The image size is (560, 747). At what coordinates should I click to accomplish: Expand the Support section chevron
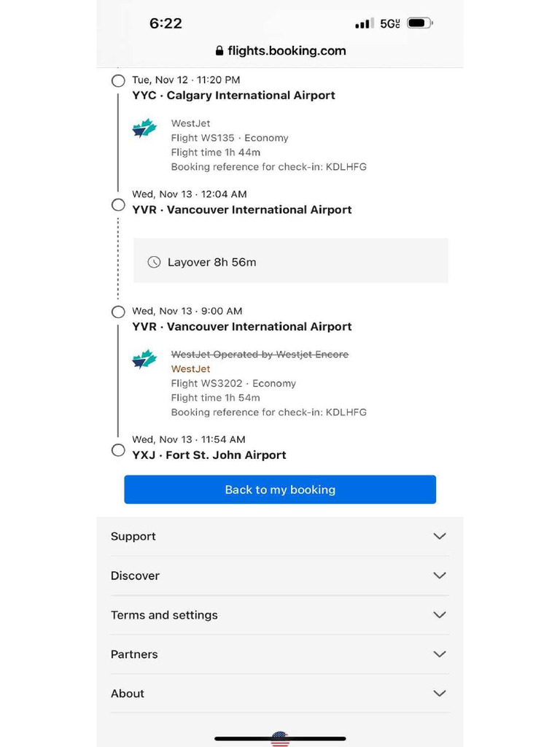[440, 536]
